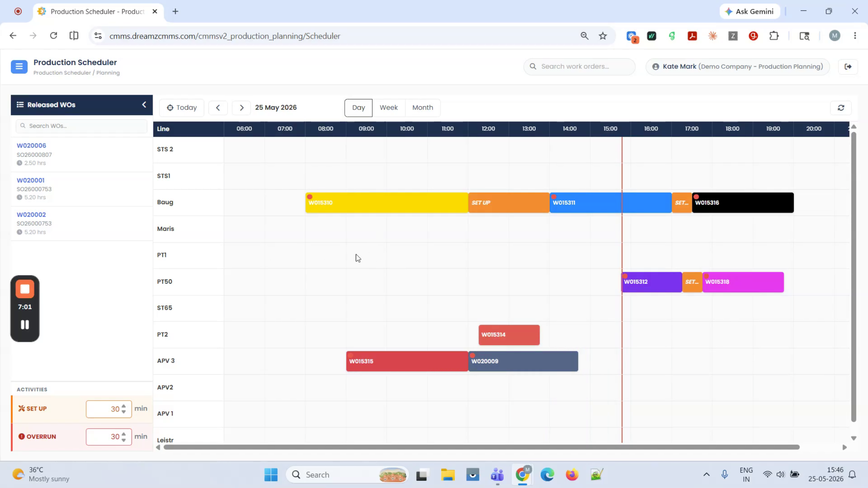Open released work order W020006
This screenshot has height=488, width=868.
click(x=31, y=145)
